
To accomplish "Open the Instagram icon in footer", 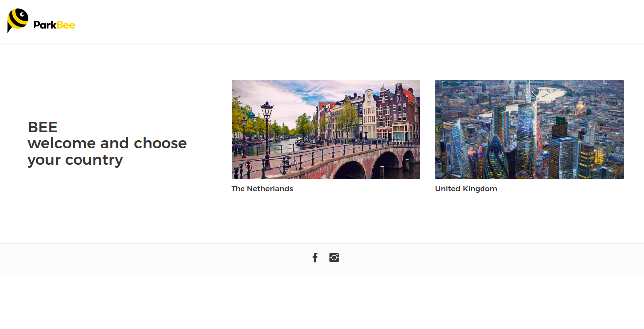I will pos(334,257).
